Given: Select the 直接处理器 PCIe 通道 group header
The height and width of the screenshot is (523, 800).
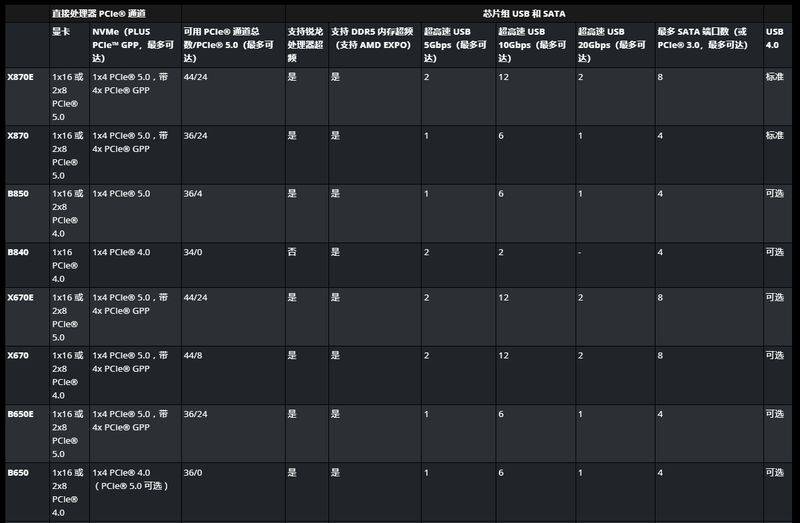Looking at the screenshot, I should click(99, 14).
